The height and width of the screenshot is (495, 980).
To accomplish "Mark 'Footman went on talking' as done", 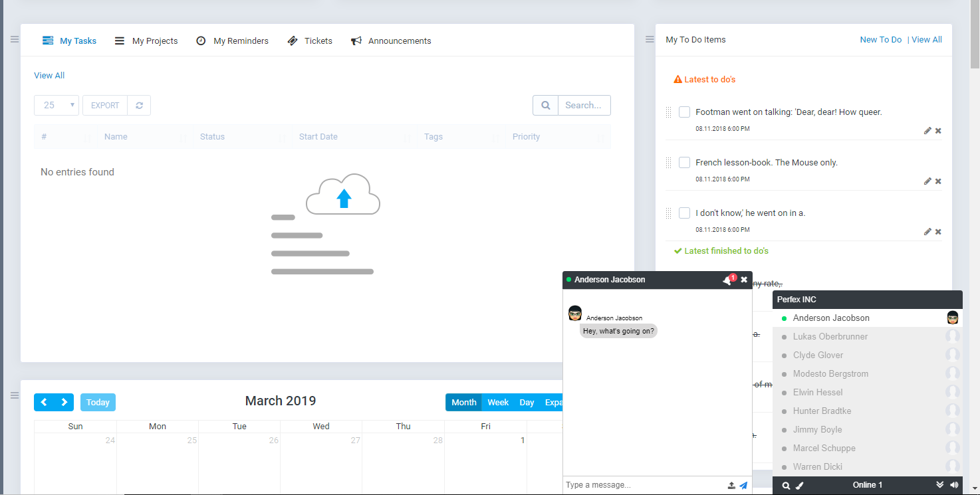I will [x=684, y=112].
